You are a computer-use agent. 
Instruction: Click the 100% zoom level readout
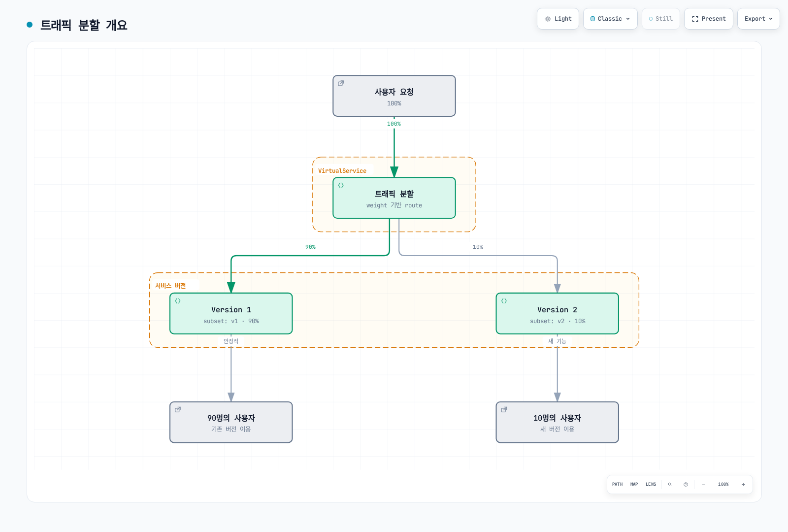[x=723, y=484]
